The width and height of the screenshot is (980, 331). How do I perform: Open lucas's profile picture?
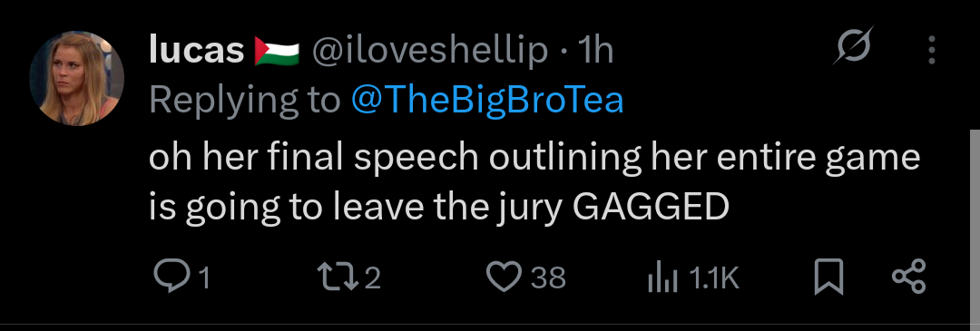click(77, 79)
